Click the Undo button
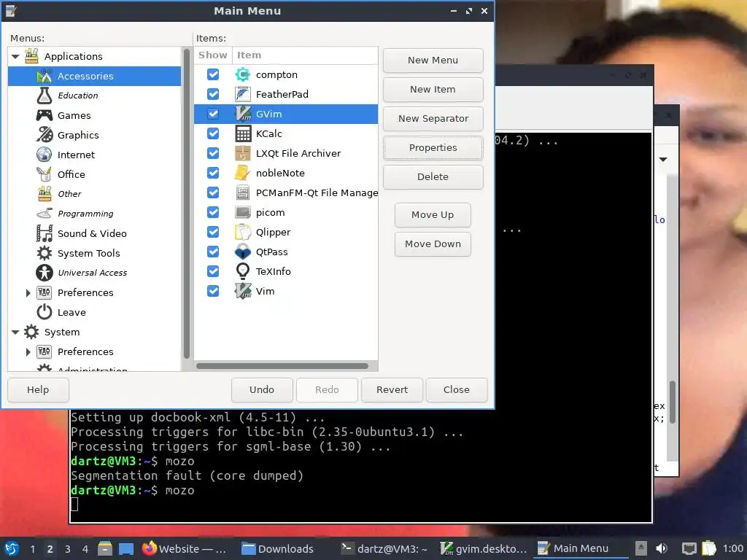The width and height of the screenshot is (747, 560). click(262, 389)
